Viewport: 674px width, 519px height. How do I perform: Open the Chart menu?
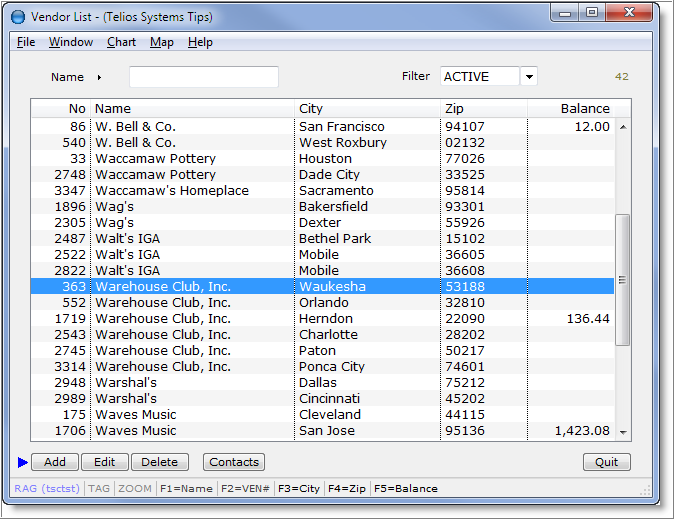(x=121, y=42)
